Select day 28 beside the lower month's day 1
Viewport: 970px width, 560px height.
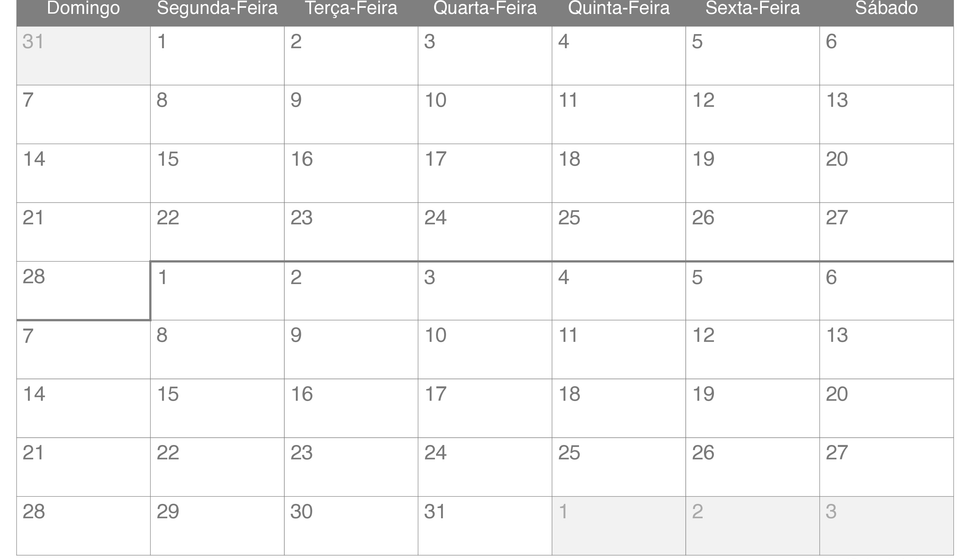pos(84,291)
